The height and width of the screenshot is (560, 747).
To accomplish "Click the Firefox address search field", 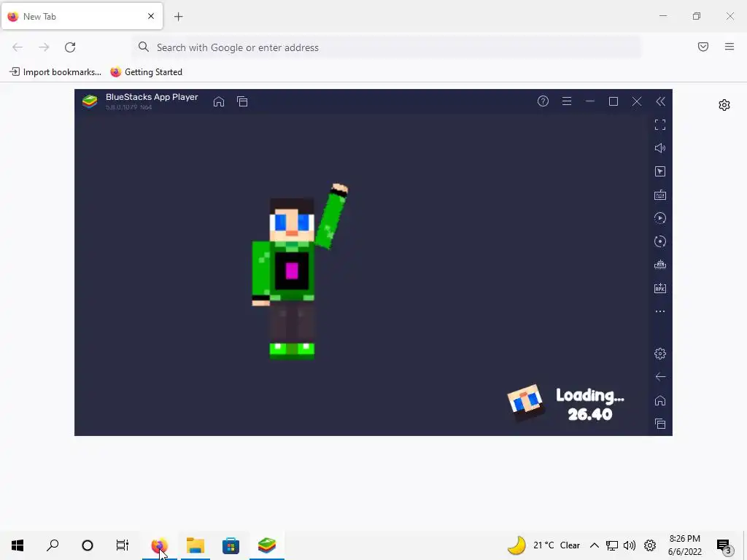I will click(387, 47).
